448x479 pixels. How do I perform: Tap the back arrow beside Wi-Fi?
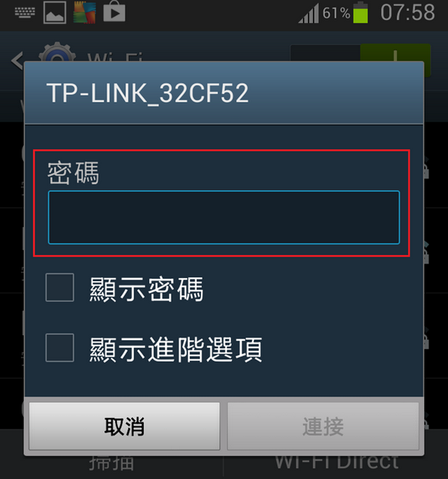(x=17, y=60)
